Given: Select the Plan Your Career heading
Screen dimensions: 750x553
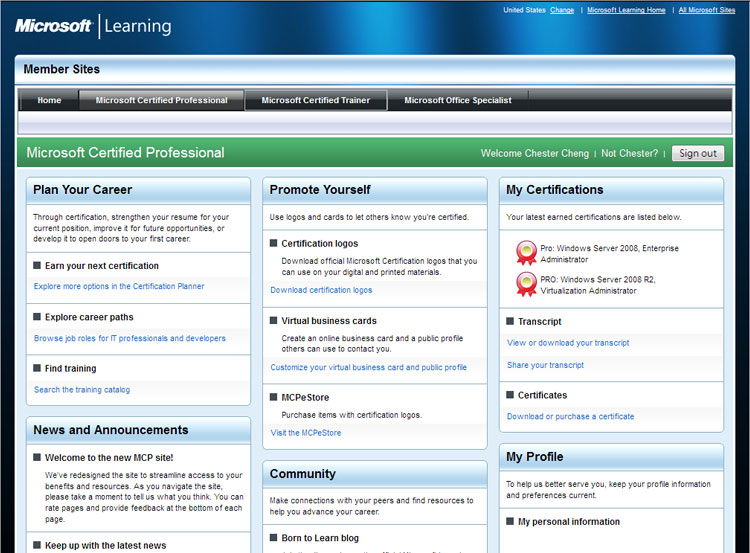Looking at the screenshot, I should (82, 190).
